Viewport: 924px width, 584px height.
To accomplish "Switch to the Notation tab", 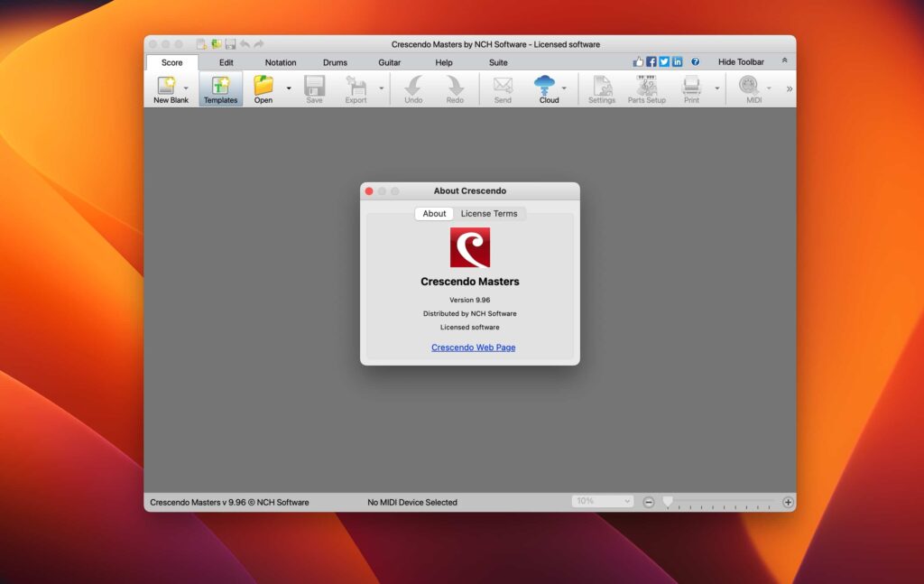I will [x=281, y=62].
